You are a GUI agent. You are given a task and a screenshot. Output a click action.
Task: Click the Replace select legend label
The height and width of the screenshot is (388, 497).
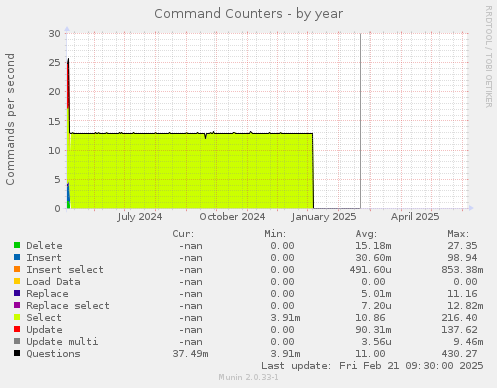click(x=68, y=306)
